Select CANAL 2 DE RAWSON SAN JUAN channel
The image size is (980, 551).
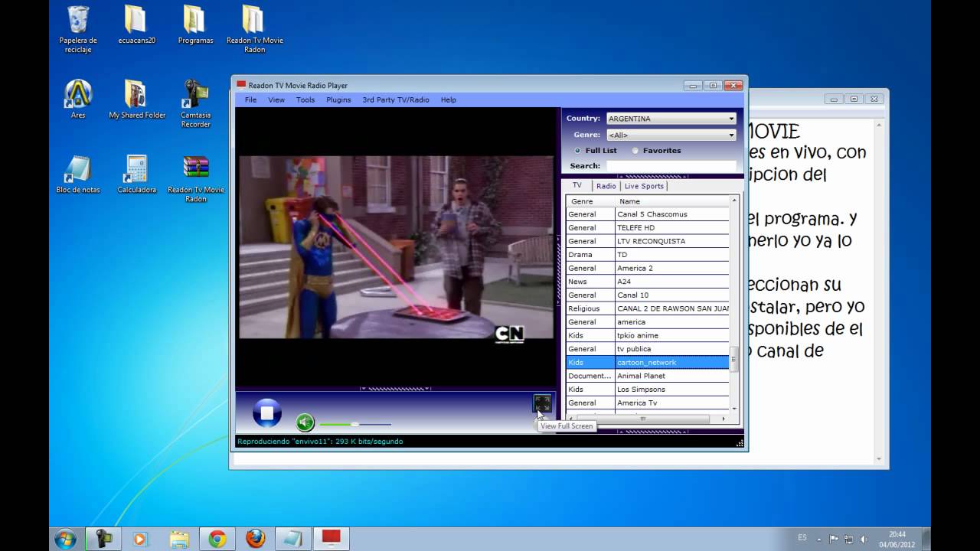[648, 308]
